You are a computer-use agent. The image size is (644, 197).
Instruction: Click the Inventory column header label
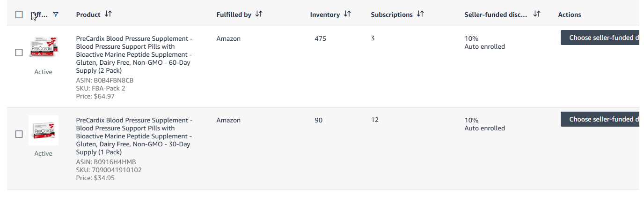coord(325,15)
